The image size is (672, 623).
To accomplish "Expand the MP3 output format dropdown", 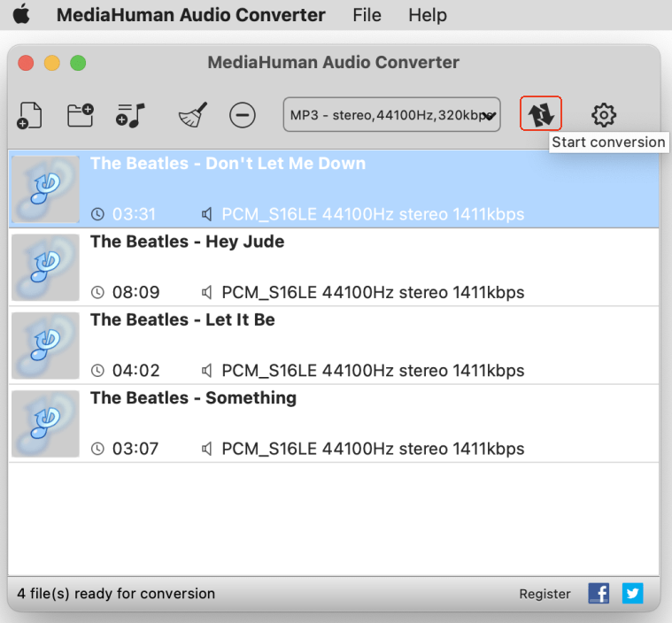I will [391, 114].
